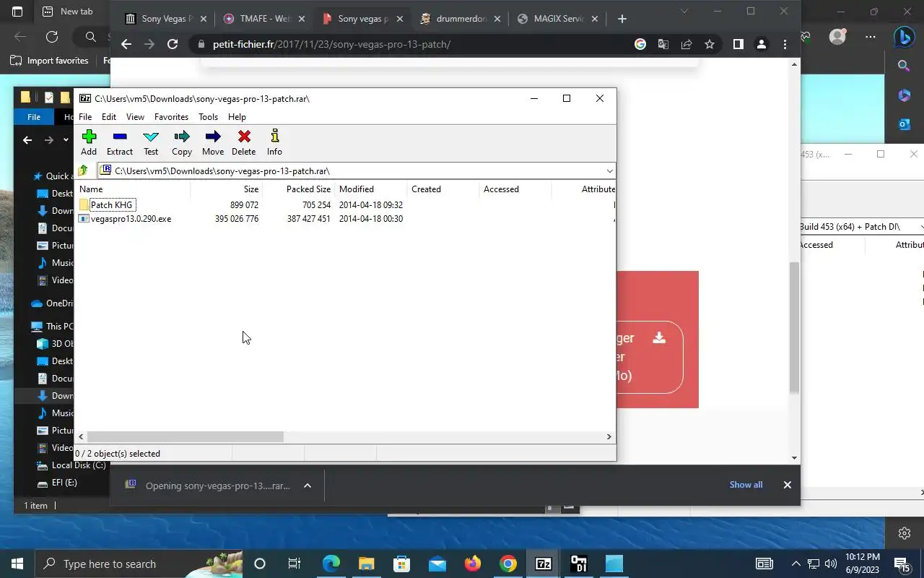Expand download item options chevron
The width and height of the screenshot is (924, 578).
coord(308,486)
